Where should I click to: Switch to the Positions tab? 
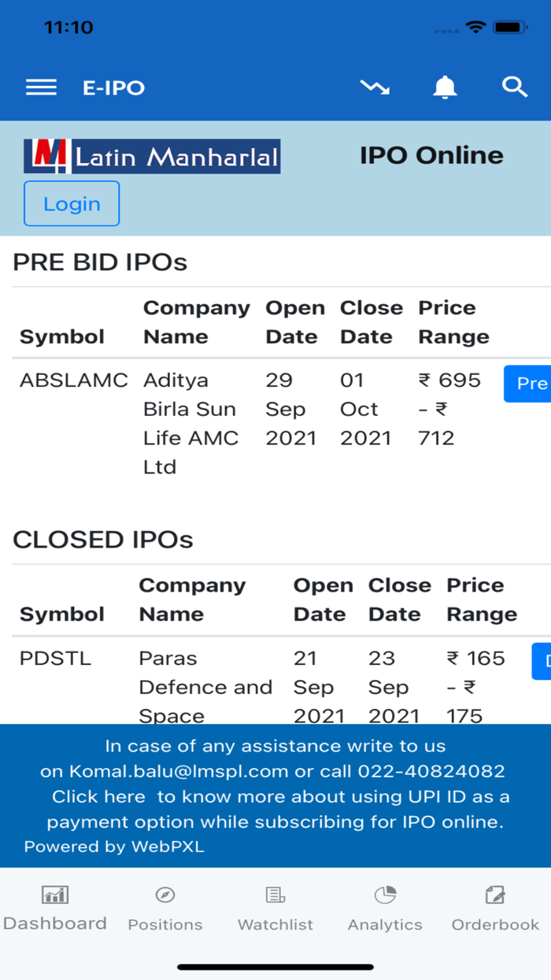click(x=165, y=908)
